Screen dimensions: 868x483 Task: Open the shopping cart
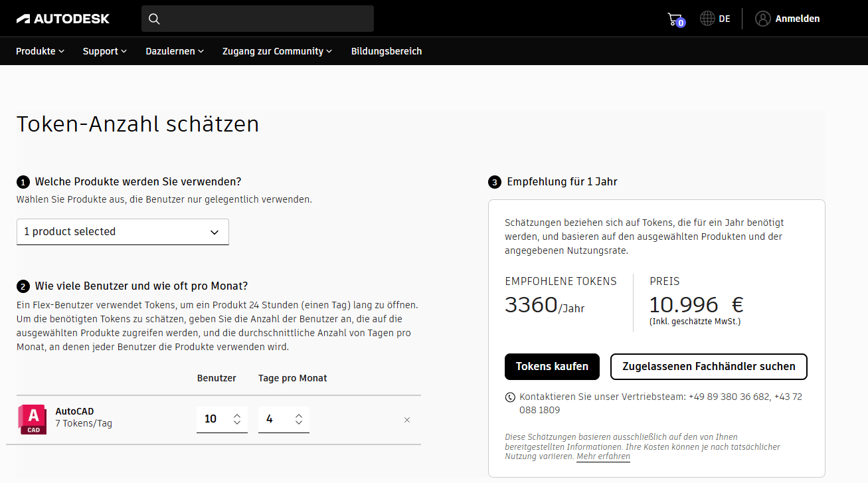click(674, 18)
